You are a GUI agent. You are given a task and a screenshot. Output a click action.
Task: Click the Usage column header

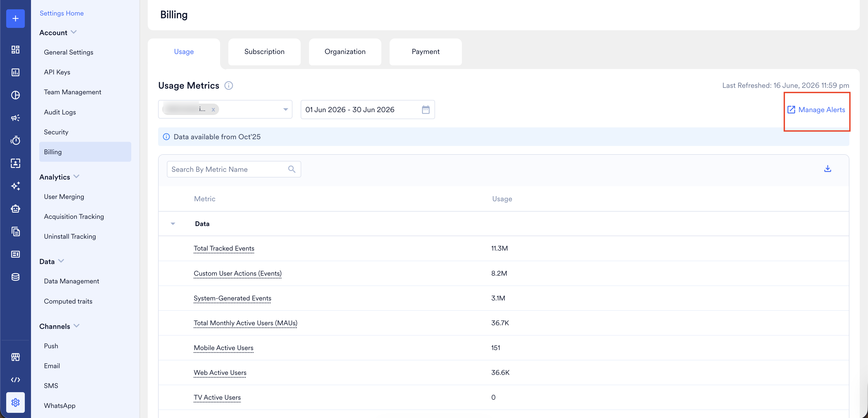[x=502, y=199]
